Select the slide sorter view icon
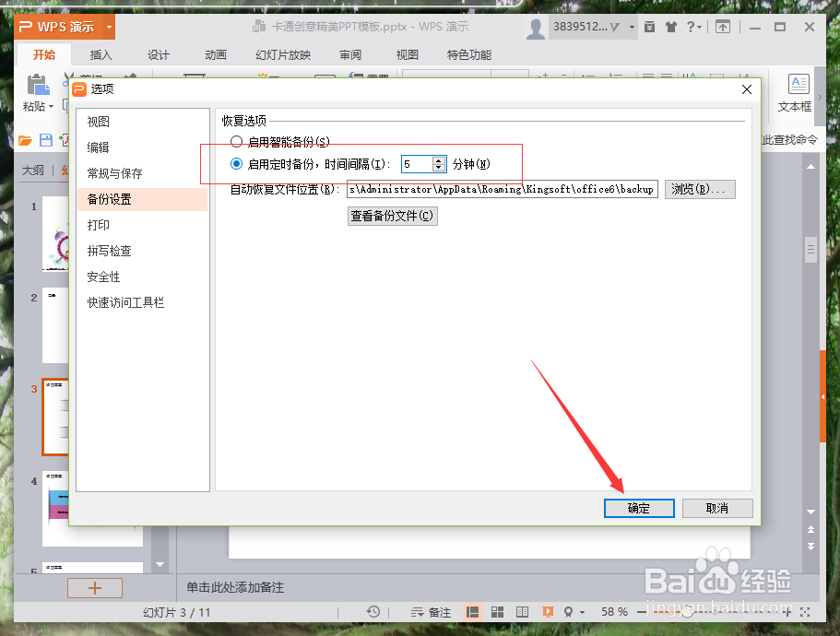840x636 pixels. 497,611
